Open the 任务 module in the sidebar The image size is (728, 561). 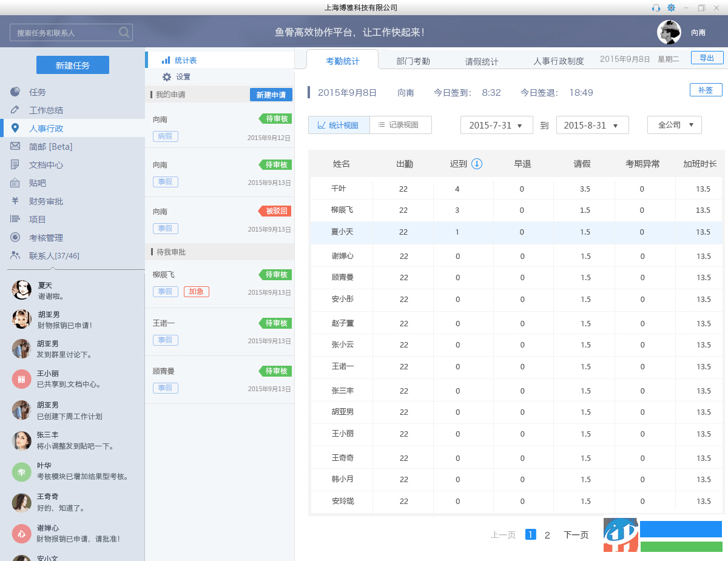coord(36,92)
